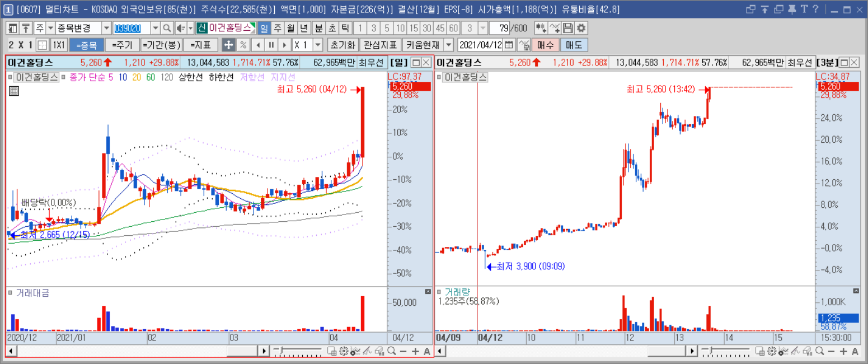
Task: Click the 최우선 button in daily chart header
Action: pos(372,62)
